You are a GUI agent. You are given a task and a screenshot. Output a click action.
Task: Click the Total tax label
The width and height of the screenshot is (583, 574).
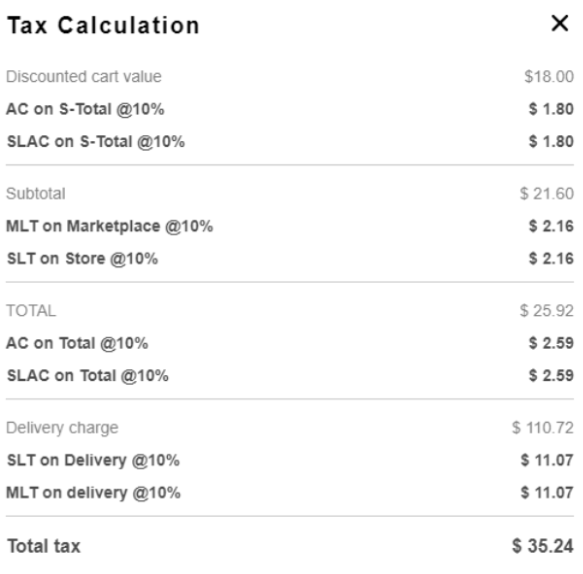click(44, 546)
